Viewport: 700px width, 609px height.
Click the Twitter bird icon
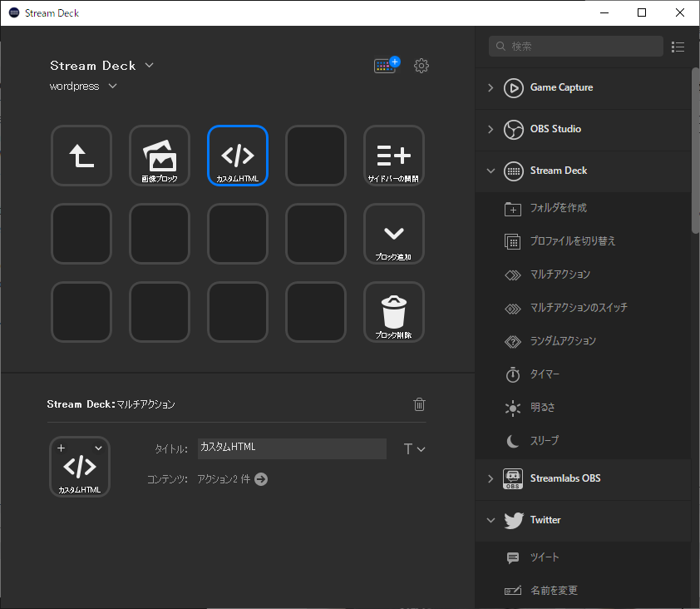coord(514,520)
